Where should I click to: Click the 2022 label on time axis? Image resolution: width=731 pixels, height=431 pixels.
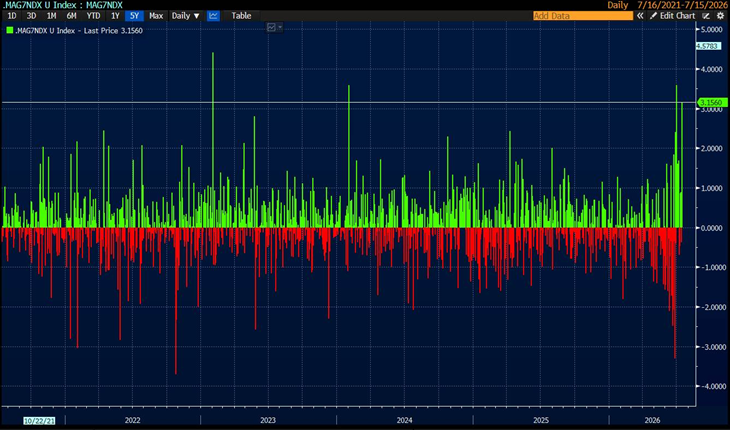(132, 420)
